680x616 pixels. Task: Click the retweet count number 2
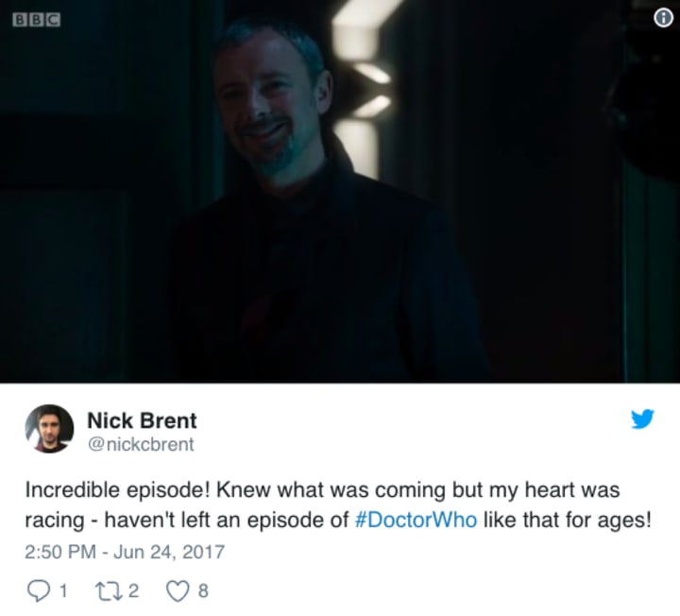133,590
